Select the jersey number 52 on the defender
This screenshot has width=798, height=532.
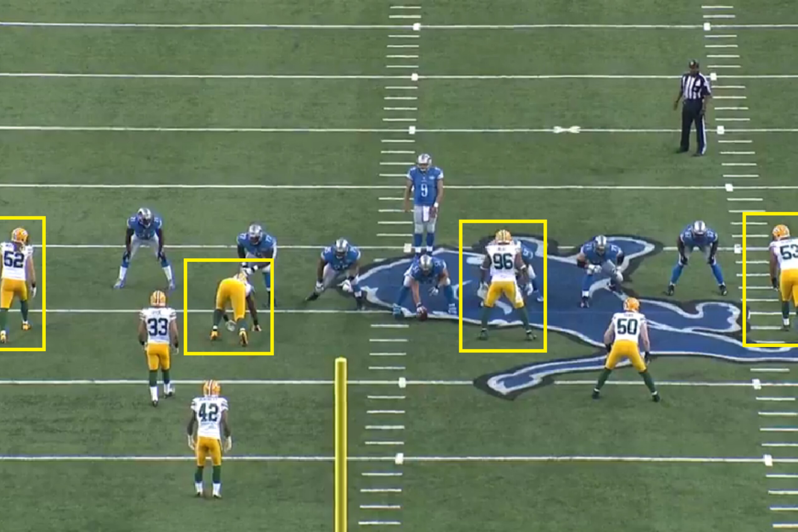14,259
